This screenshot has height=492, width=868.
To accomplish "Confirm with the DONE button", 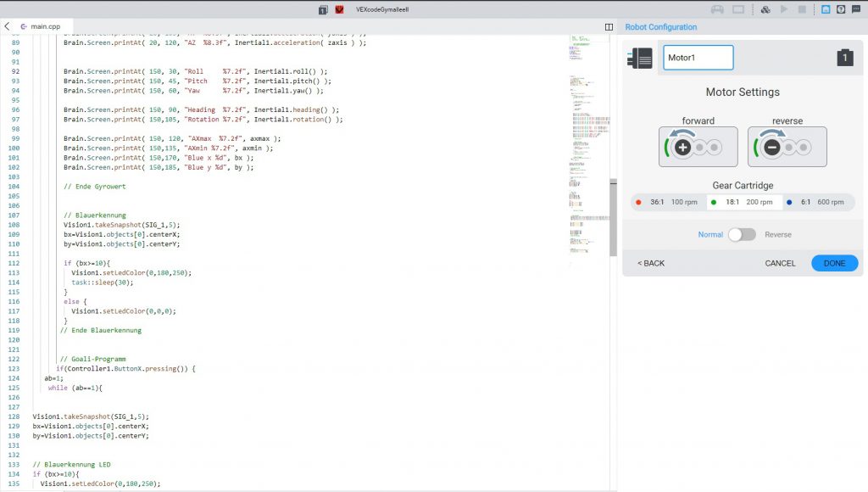I will pyautogui.click(x=834, y=263).
